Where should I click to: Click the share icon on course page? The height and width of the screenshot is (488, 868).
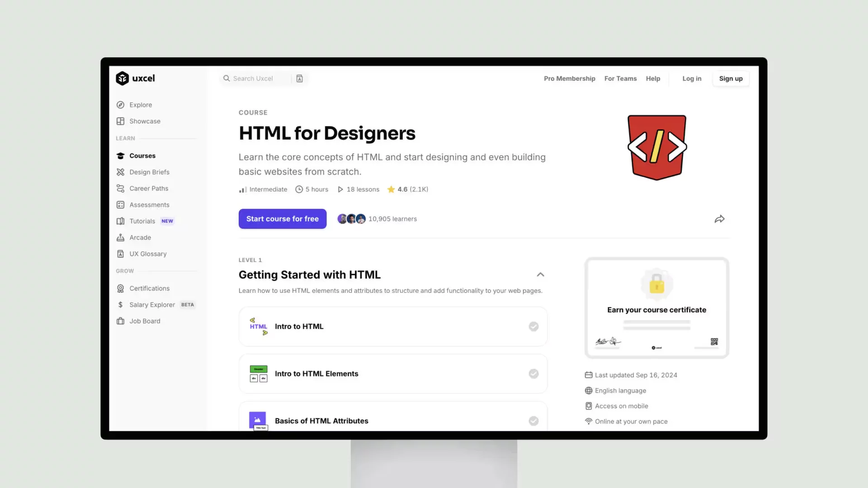(719, 219)
